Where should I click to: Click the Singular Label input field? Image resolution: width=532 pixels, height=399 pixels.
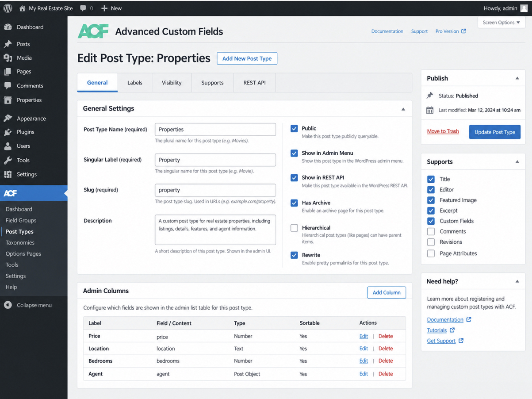click(x=215, y=160)
